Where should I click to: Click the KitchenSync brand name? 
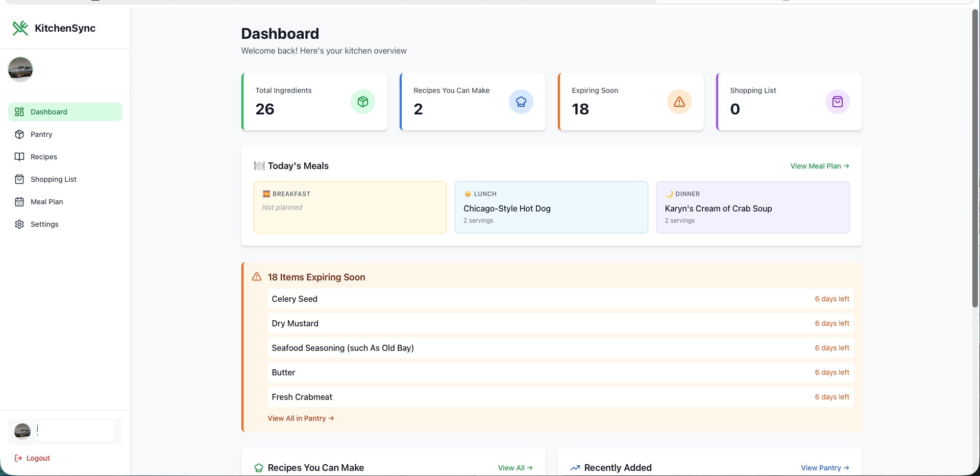(x=65, y=28)
